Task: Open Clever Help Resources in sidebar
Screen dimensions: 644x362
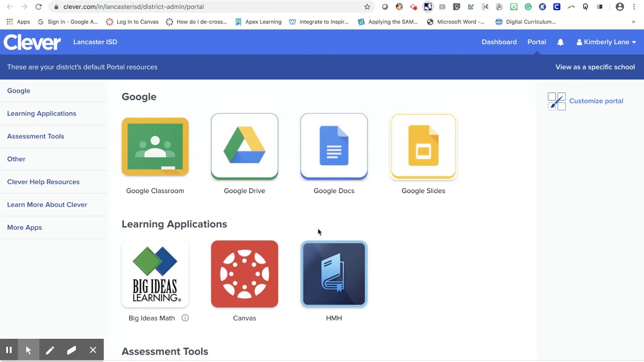Action: [43, 182]
